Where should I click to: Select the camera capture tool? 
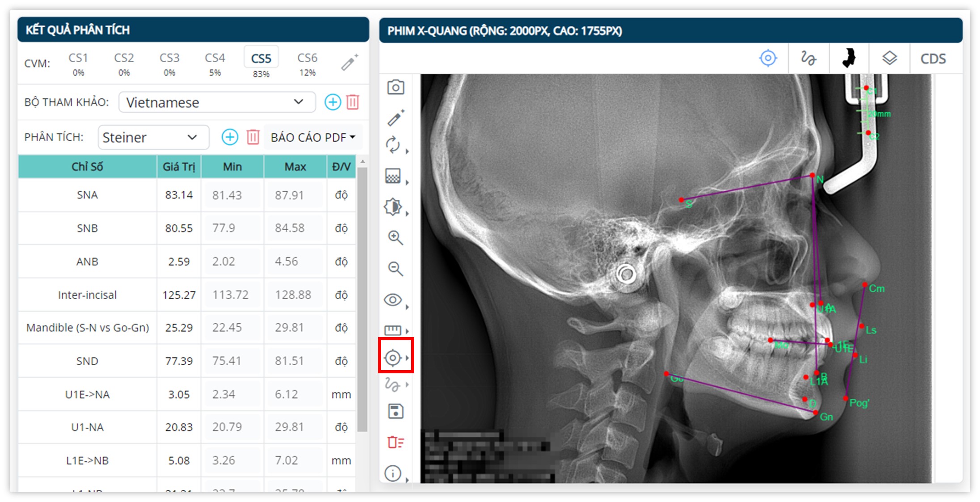click(x=395, y=87)
